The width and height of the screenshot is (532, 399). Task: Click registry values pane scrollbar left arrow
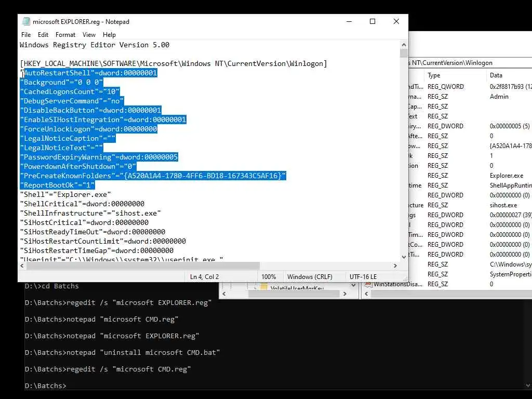[x=366, y=294]
